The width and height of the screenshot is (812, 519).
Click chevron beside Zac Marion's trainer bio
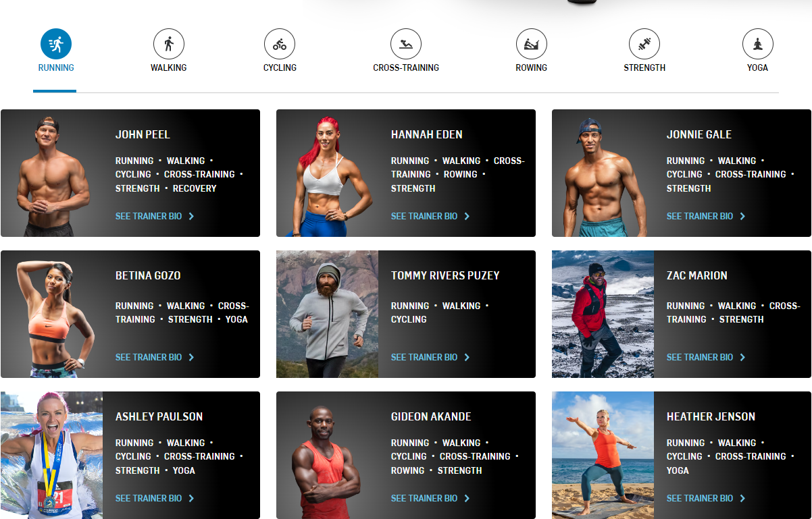pos(742,357)
